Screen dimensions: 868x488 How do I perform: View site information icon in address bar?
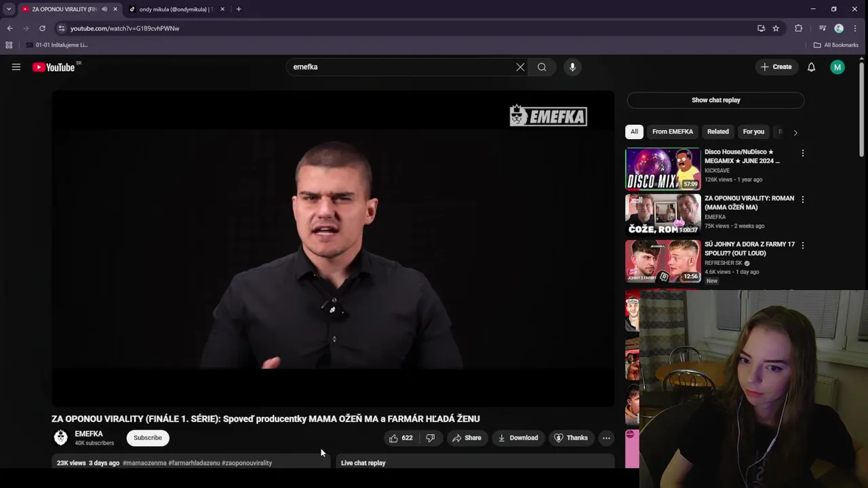point(61,28)
